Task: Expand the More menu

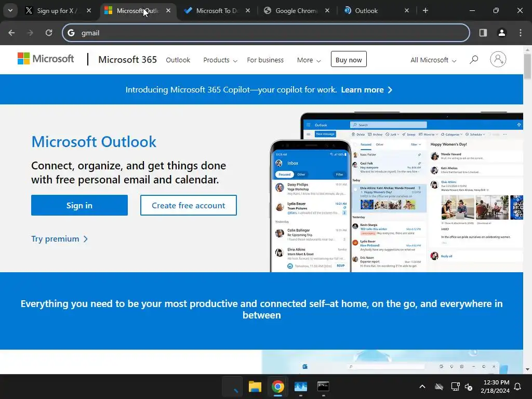Action: [x=309, y=60]
